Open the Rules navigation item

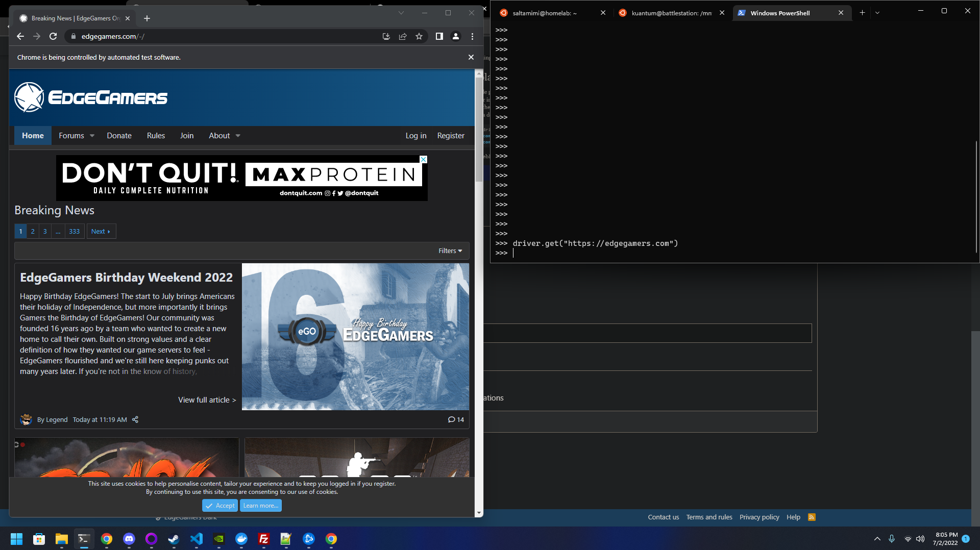[156, 136]
